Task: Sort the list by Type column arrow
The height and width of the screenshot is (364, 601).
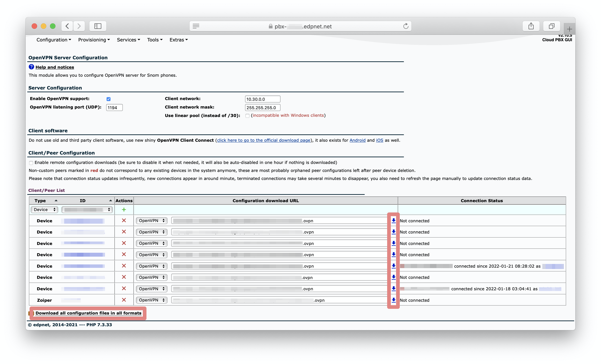Action: [56, 200]
